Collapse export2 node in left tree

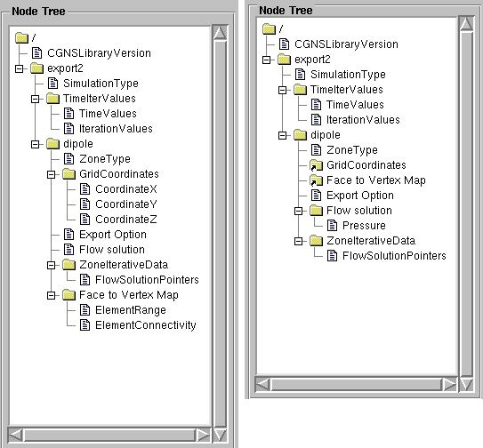pos(19,68)
